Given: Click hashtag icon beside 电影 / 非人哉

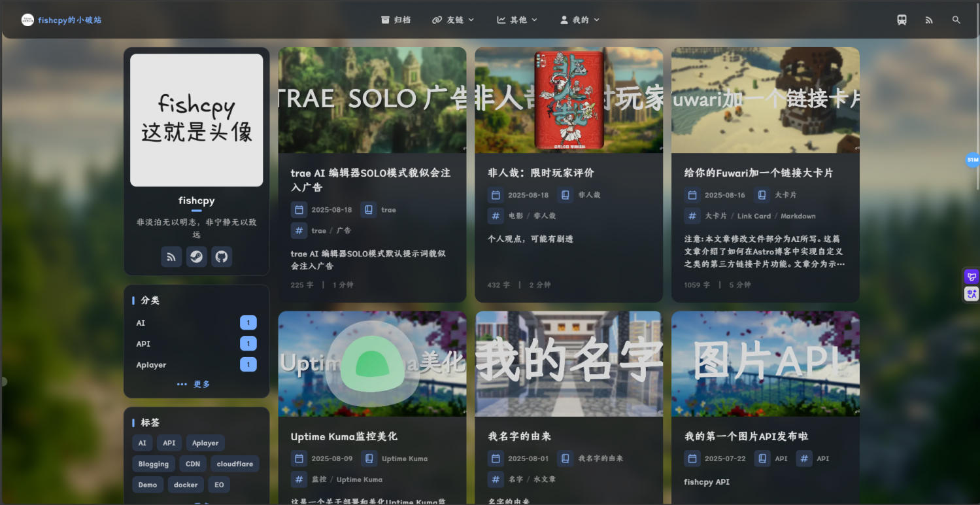Looking at the screenshot, I should coord(496,216).
